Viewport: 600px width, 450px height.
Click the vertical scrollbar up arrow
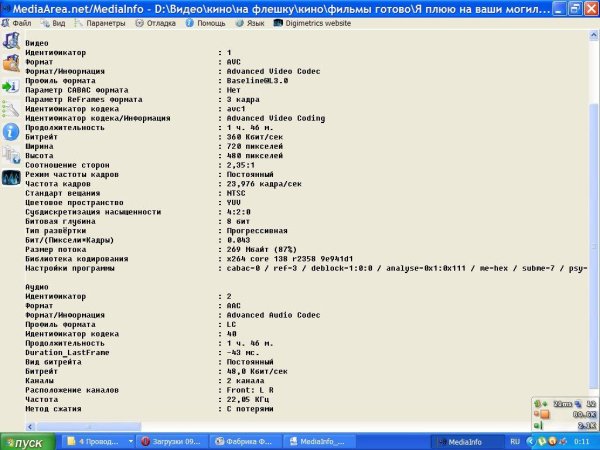pyautogui.click(x=593, y=36)
